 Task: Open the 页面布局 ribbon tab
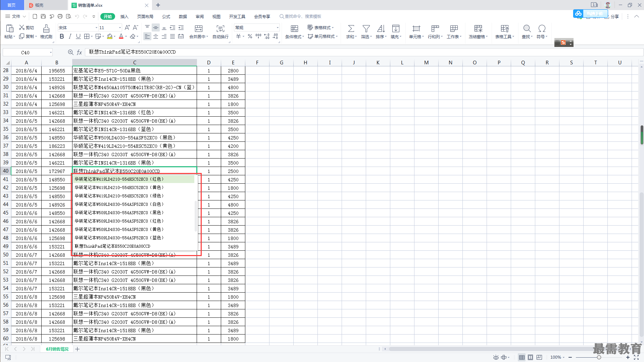click(x=145, y=16)
